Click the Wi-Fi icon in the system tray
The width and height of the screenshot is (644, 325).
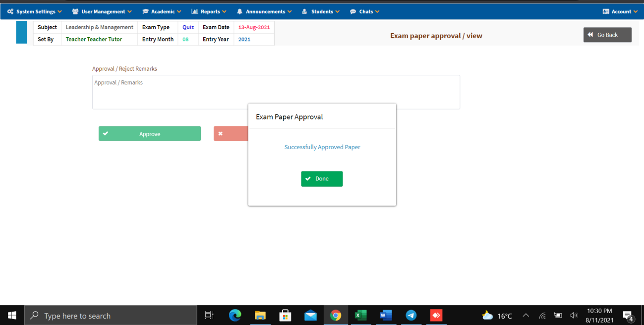tap(542, 315)
